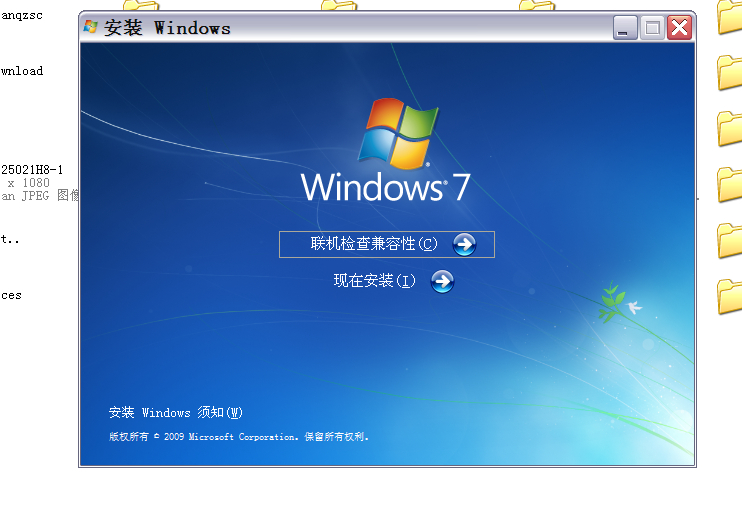
Task: Start installation via 现在安装(I)
Action: pos(374,281)
